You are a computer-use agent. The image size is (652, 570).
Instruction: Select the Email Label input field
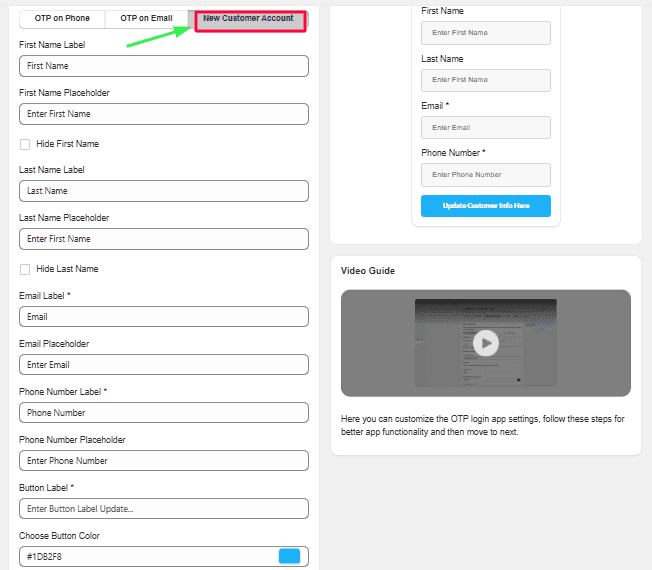[164, 317]
